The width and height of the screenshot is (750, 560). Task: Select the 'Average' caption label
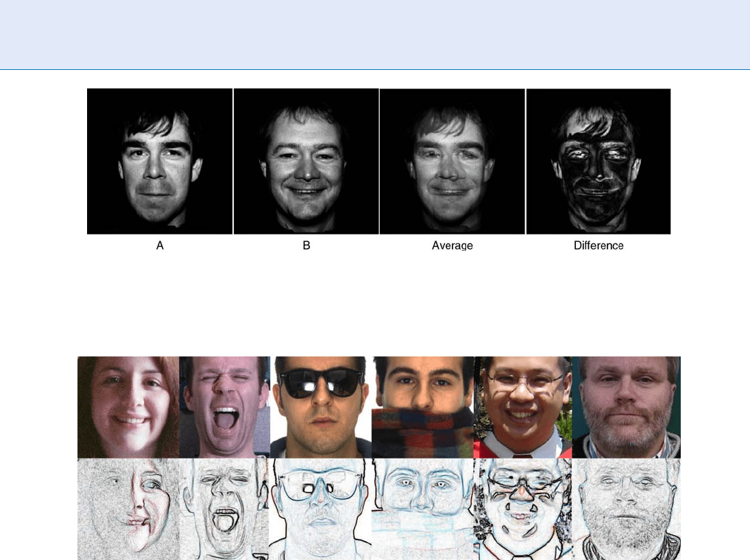(x=452, y=245)
